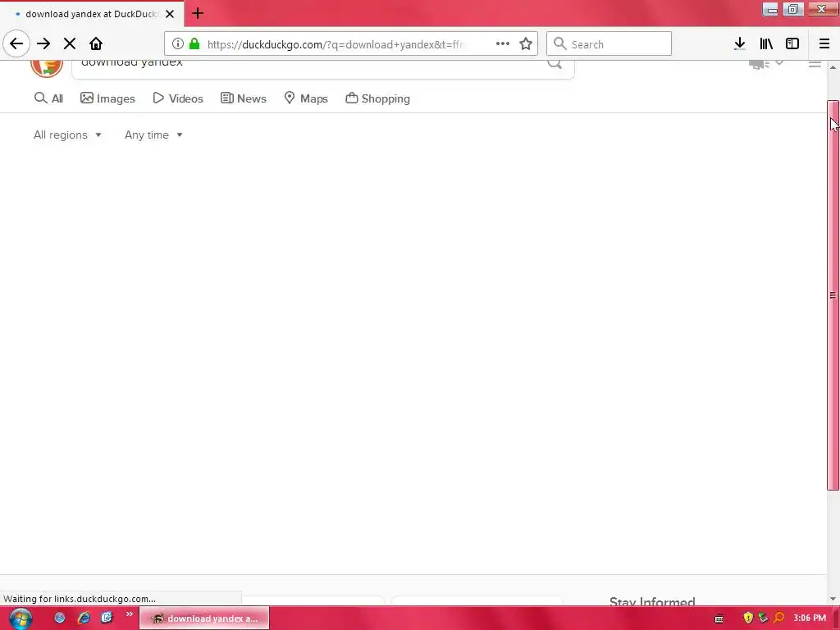
Task: Go forward with the arrow button
Action: pyautogui.click(x=43, y=43)
